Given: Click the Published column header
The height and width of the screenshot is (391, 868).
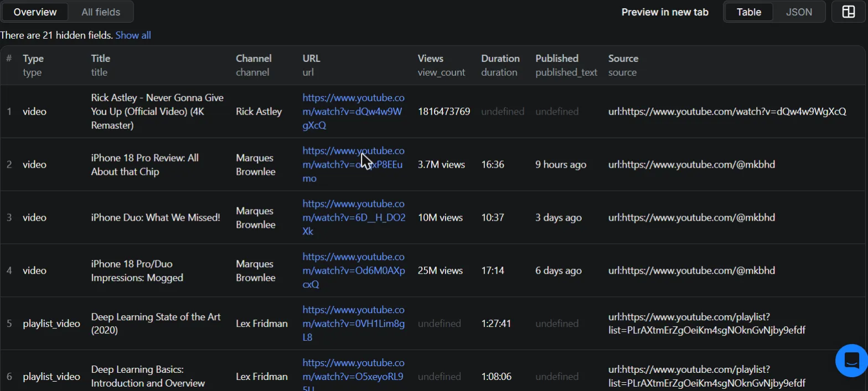Looking at the screenshot, I should click(x=557, y=59).
